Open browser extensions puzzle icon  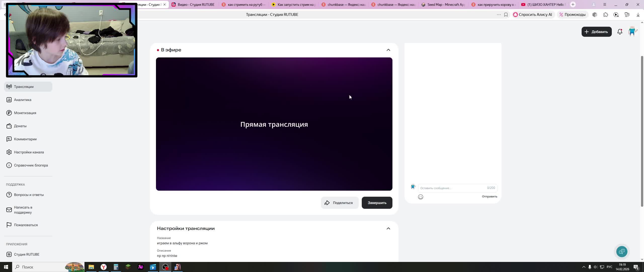606,15
